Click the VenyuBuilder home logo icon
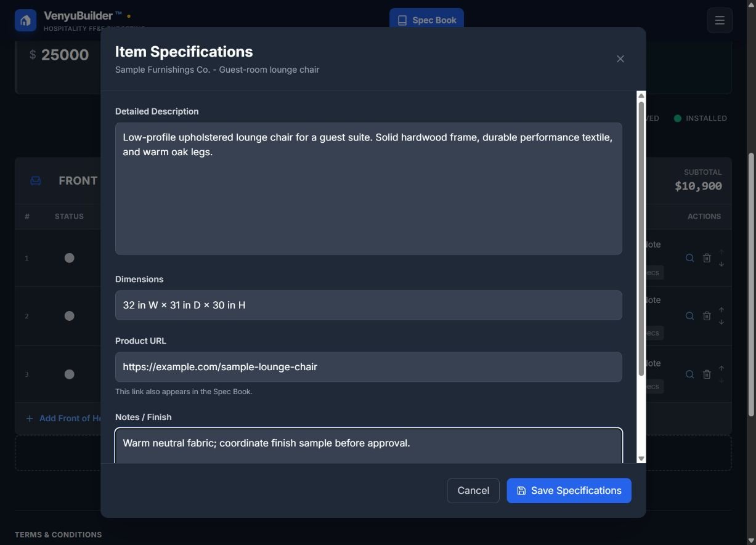The width and height of the screenshot is (756, 545). (x=25, y=20)
